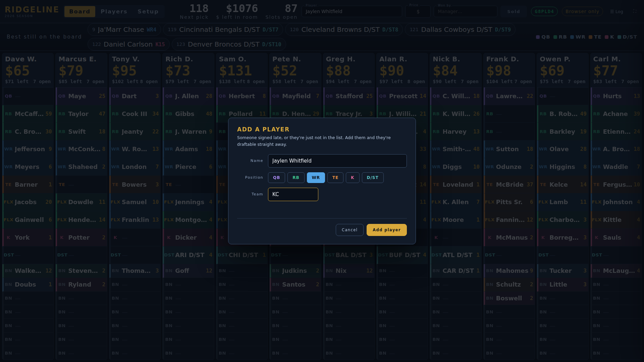This screenshot has height=362, width=644.
Task: Click Owen P. team header
Action: (x=562, y=70)
